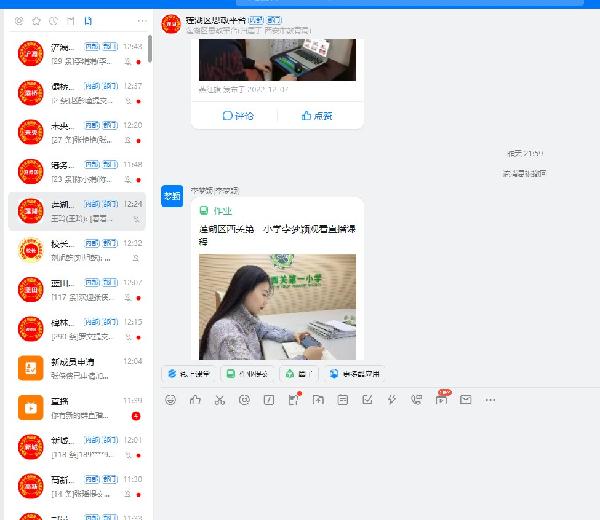Screen dimensions: 600x520
Task: Click the note card icon in toolbar
Action: (x=342, y=400)
